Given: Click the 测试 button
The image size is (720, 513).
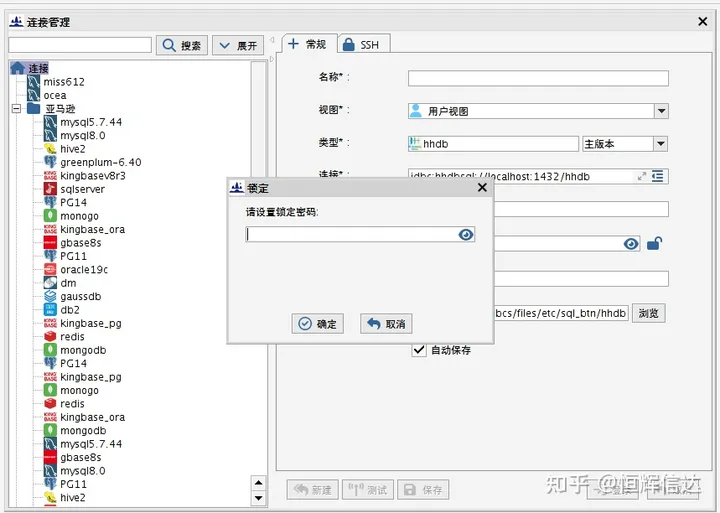Looking at the screenshot, I should coord(368,490).
